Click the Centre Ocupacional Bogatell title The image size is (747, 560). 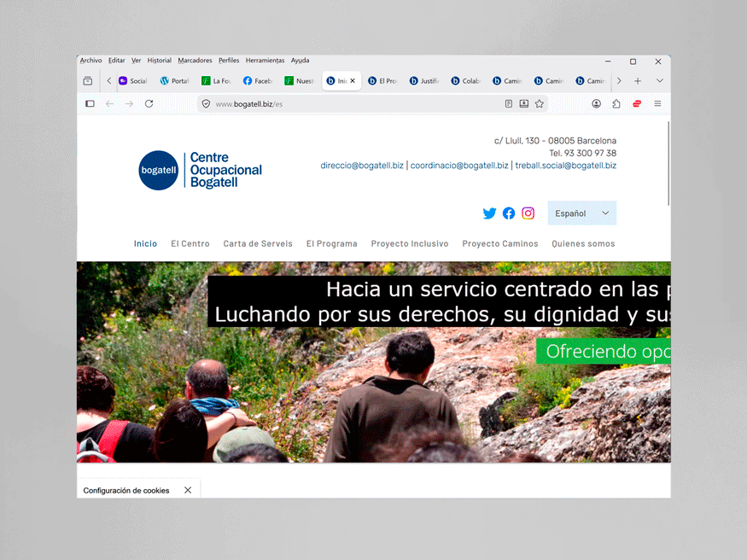pos(226,170)
